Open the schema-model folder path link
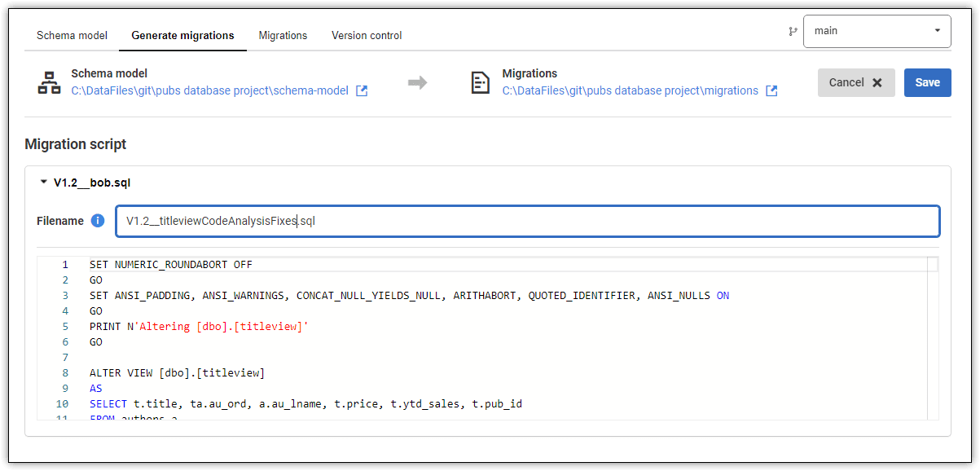The height and width of the screenshot is (471, 980). 209,91
